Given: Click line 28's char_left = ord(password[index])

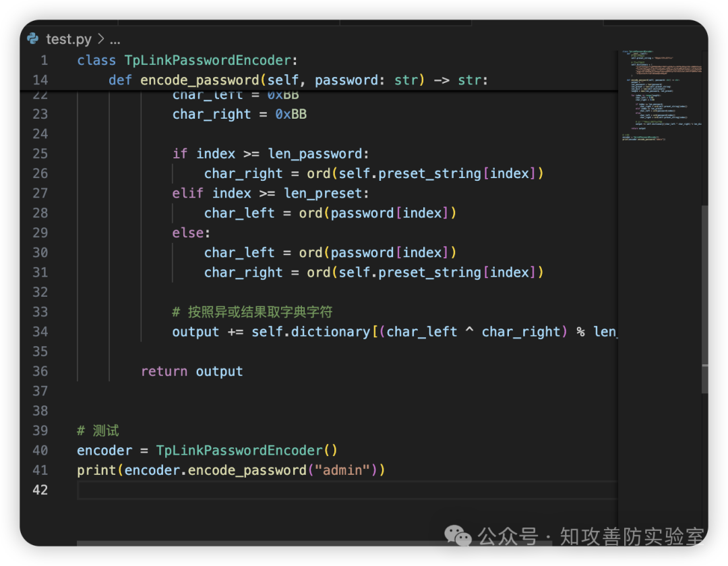Looking at the screenshot, I should click(x=330, y=213).
